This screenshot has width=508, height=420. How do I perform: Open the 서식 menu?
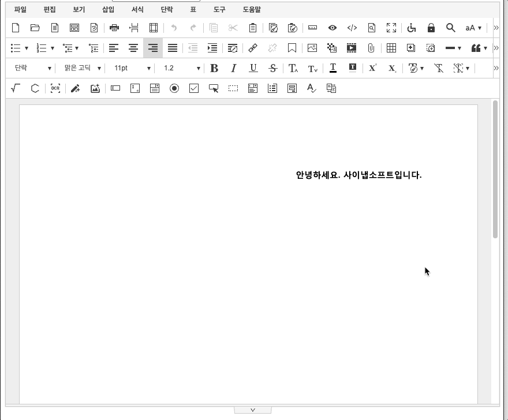tap(137, 10)
